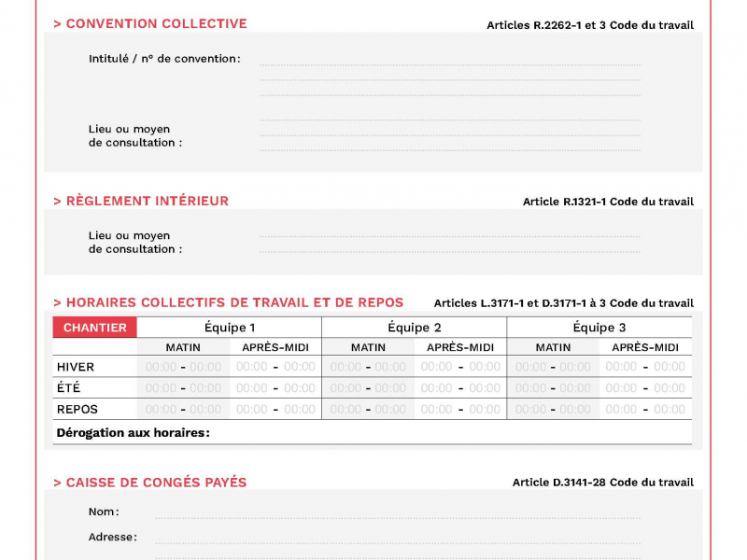Set REPOS Équipe 3 MATIN start time
Image resolution: width=747 pixels, height=560 pixels.
(x=530, y=410)
